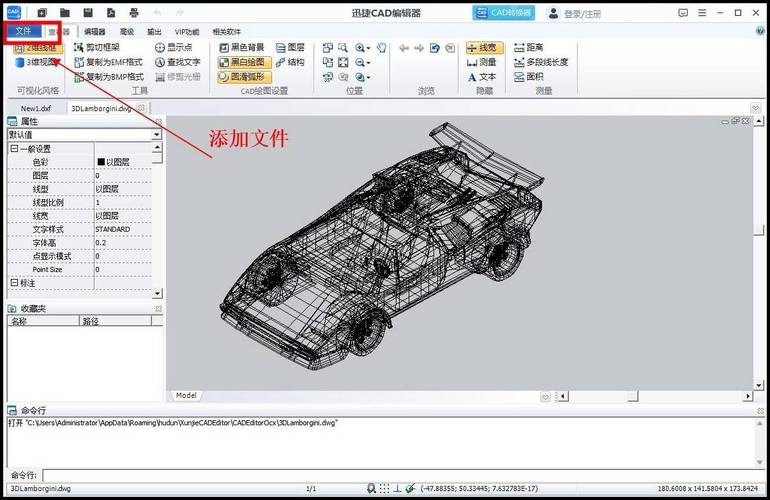Switch to 3维视图 visual style

point(36,62)
